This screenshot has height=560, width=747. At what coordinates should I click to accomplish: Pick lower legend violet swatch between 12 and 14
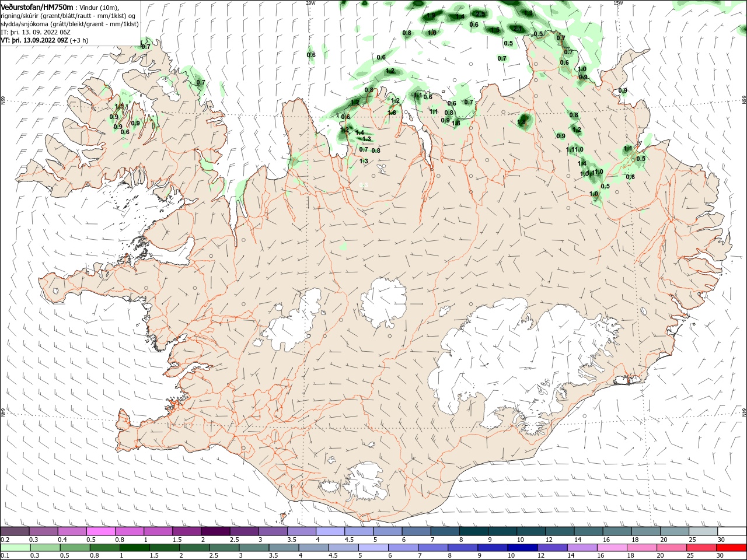click(553, 548)
